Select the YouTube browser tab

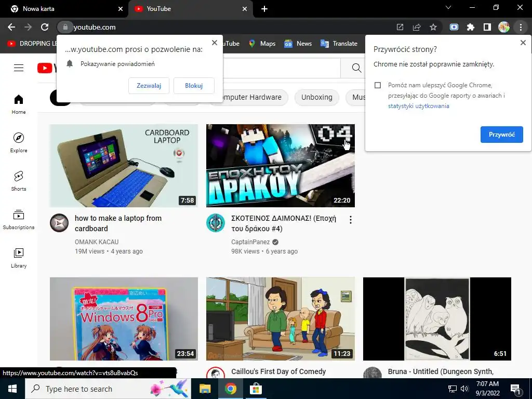click(x=190, y=9)
